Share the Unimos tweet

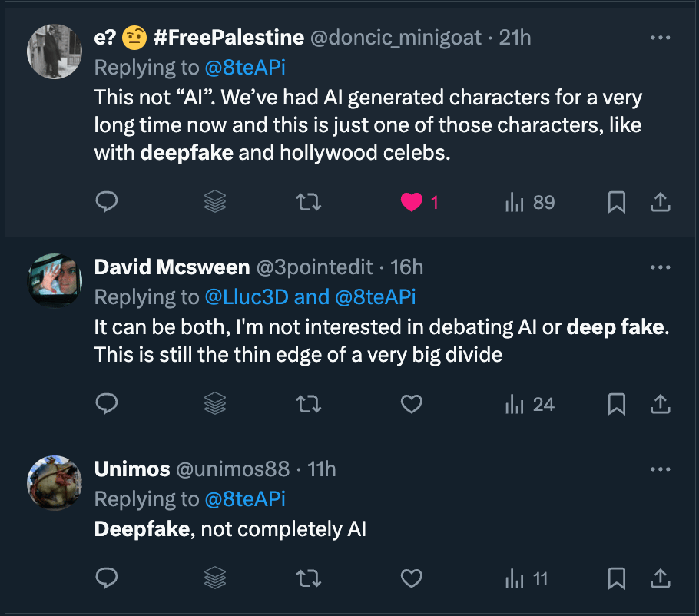[x=661, y=578]
